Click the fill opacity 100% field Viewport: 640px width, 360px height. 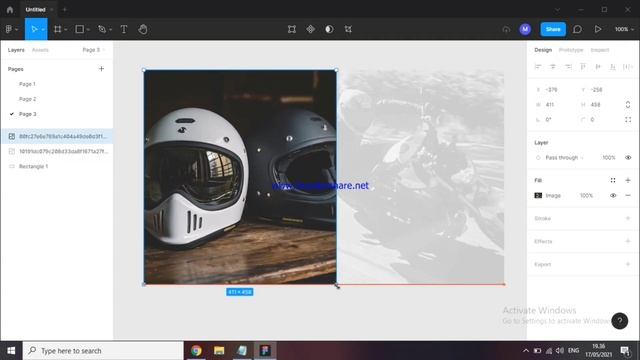(586, 196)
